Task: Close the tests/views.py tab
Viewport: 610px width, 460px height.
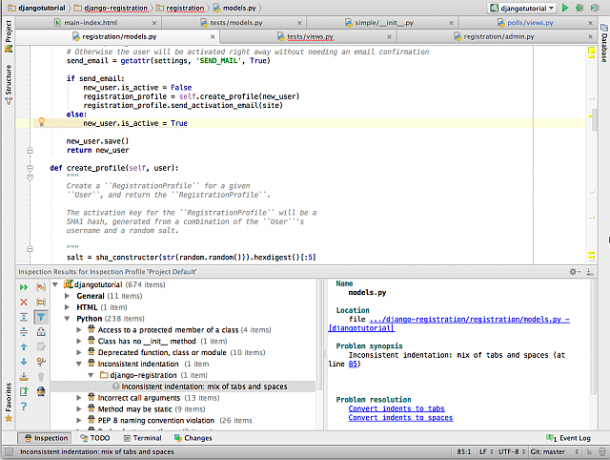Action: click(389, 37)
